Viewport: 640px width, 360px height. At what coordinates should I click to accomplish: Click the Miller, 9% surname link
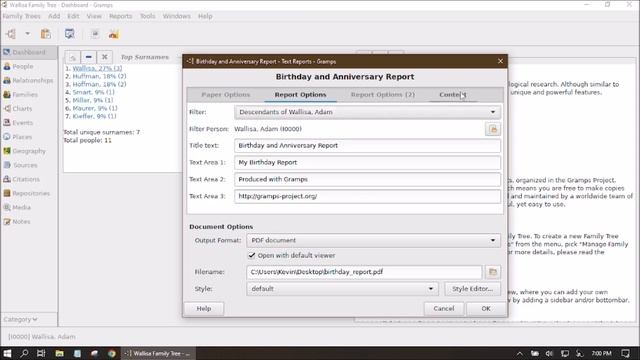point(93,100)
